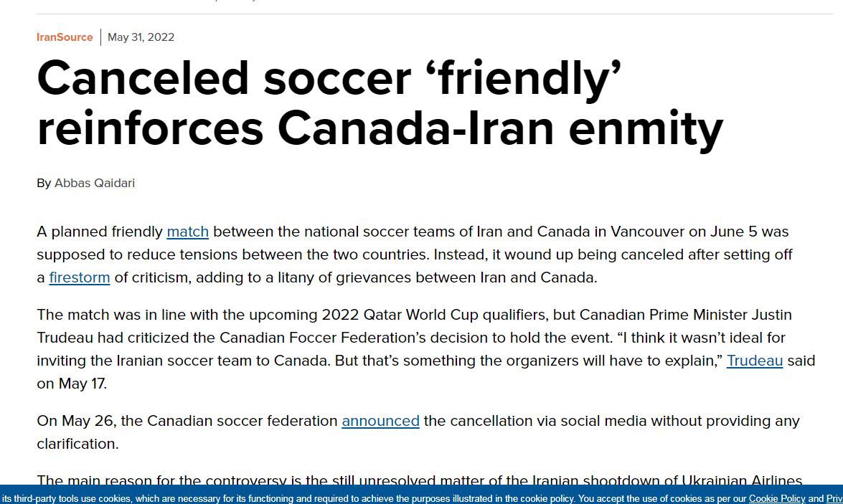843x504 pixels.
Task: Open author Abbas Qaidari's profile
Action: click(x=94, y=183)
